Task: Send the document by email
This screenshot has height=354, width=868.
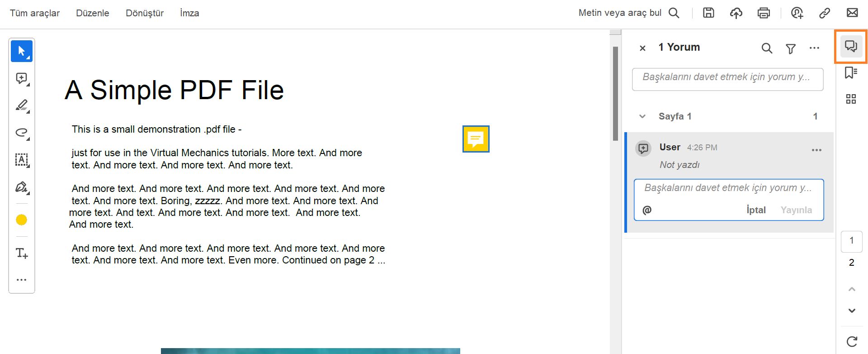Action: [852, 13]
